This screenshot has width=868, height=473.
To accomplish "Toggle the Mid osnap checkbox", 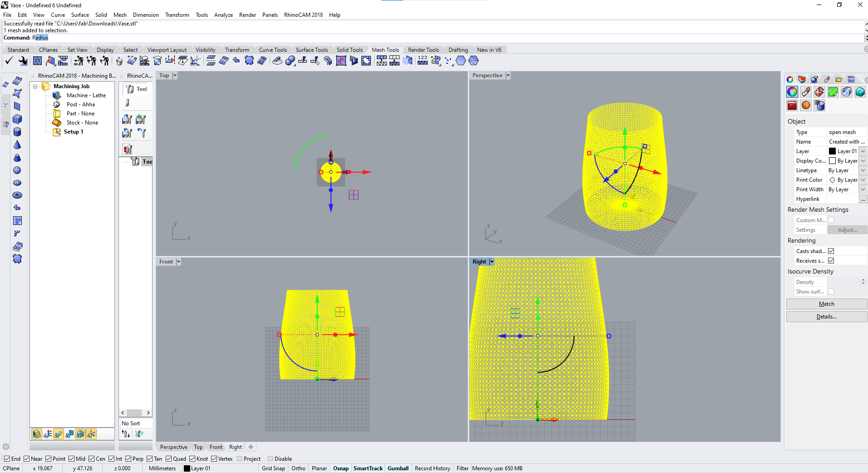I will (x=71, y=459).
